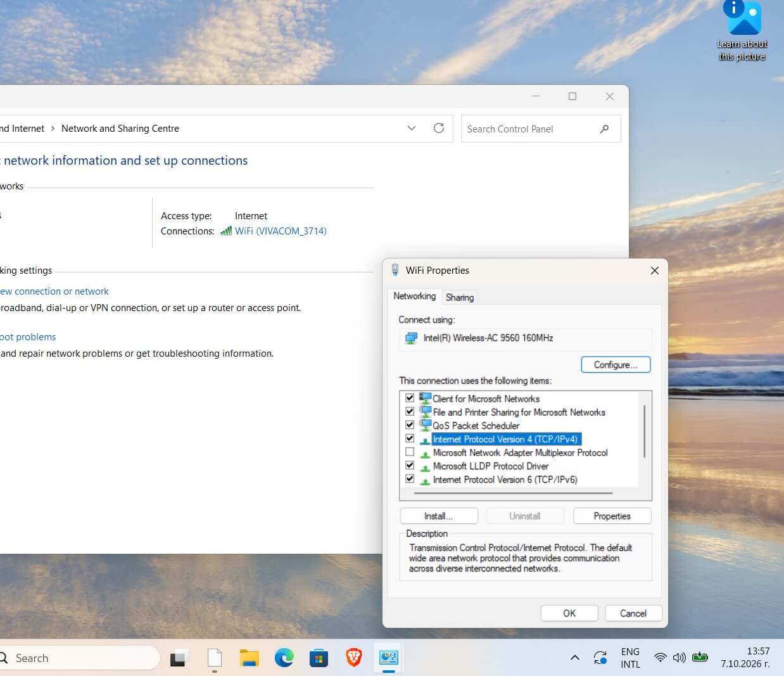The height and width of the screenshot is (676, 784).
Task: Open the blank document icon in the taskbar
Action: pyautogui.click(x=215, y=658)
